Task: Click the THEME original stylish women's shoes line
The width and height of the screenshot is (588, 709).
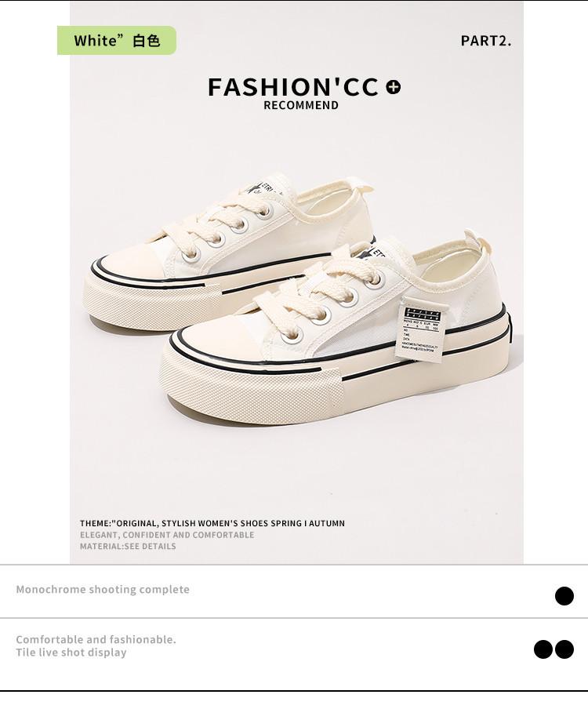Action: (212, 523)
